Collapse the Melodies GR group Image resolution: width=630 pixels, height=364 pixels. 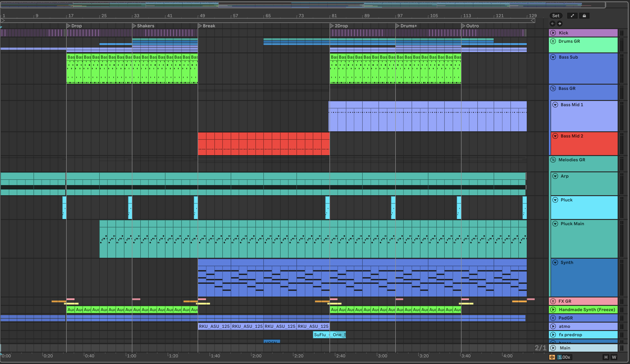[x=553, y=160]
